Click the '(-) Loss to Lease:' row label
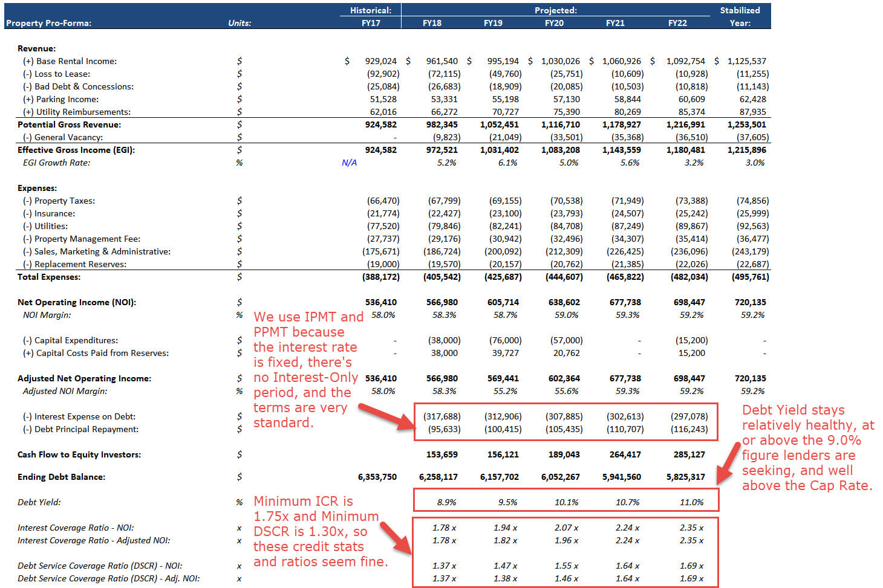Image resolution: width=883 pixels, height=588 pixels. (x=56, y=74)
